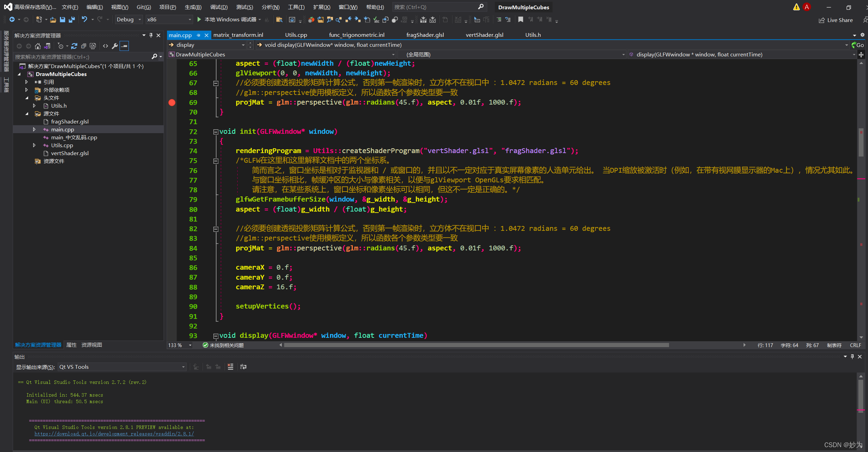Screen dimensions: 868x452
Task: Click the pending changes filter clock icon
Action: coord(61,46)
